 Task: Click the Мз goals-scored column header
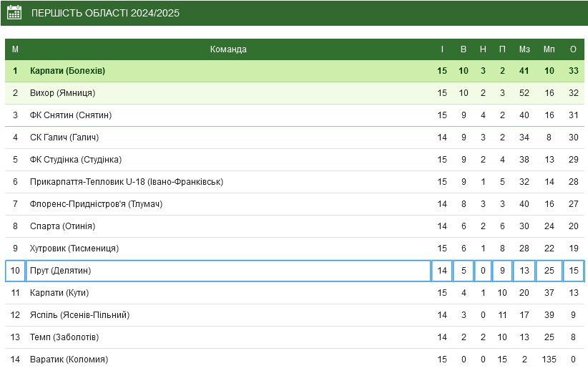524,49
